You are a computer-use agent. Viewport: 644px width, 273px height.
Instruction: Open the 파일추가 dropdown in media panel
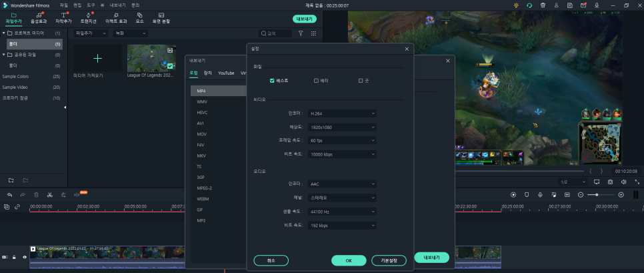91,33
